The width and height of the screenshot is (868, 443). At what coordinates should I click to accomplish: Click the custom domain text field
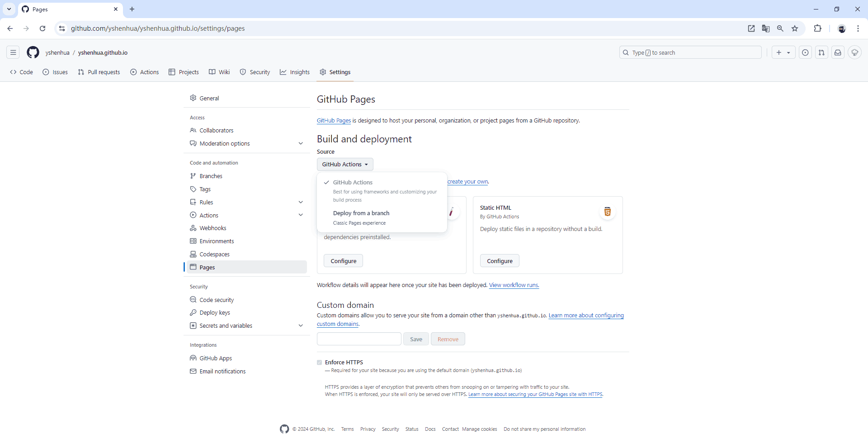pos(359,339)
